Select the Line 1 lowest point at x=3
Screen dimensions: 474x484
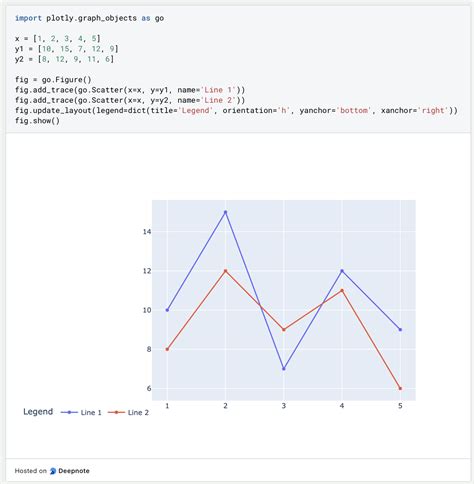pos(284,369)
